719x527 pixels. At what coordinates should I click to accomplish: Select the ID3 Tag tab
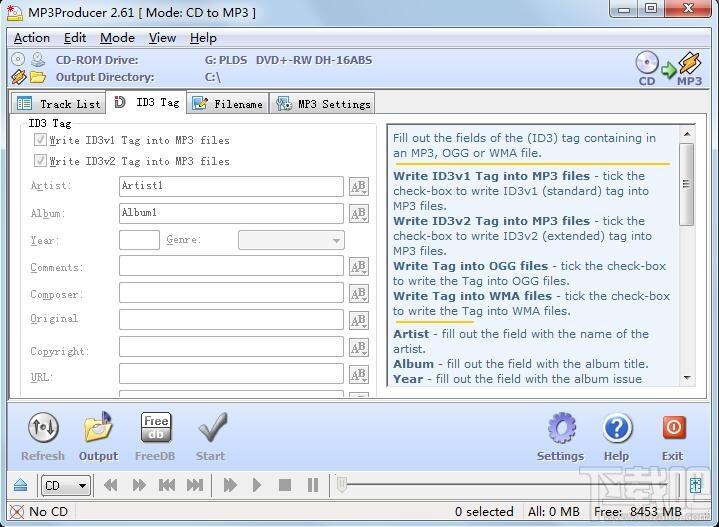coord(146,102)
